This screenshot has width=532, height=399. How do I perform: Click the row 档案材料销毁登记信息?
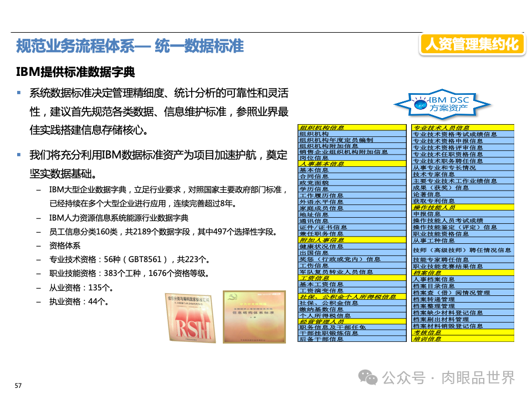tap(463, 326)
